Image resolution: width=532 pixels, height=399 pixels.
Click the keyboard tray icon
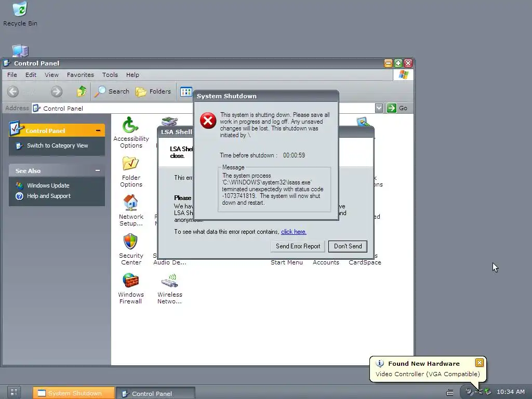click(x=449, y=392)
